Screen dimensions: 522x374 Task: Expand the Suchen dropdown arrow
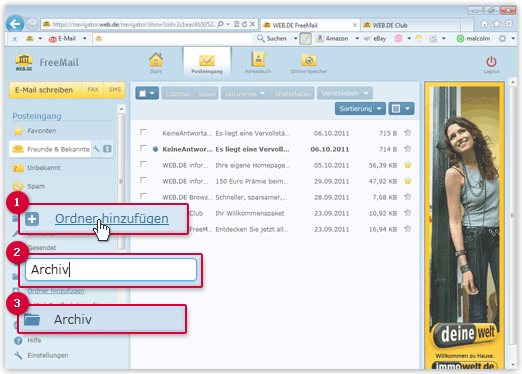pos(295,39)
